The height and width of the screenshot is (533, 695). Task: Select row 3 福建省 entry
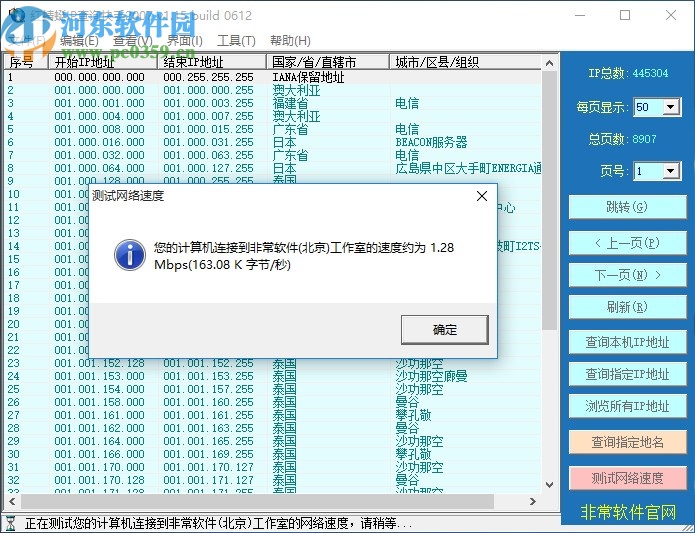[x=273, y=103]
